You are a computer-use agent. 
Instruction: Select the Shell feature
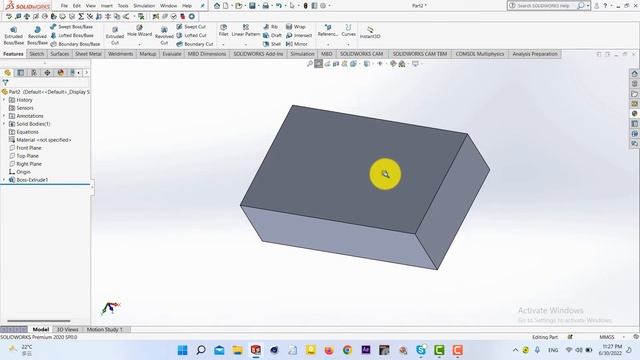(272, 44)
